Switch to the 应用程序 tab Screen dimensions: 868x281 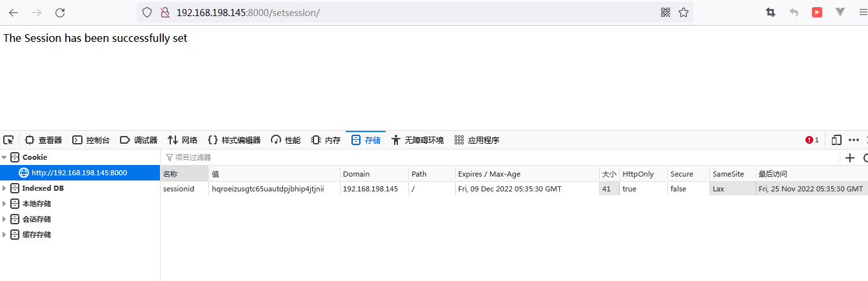(477, 140)
